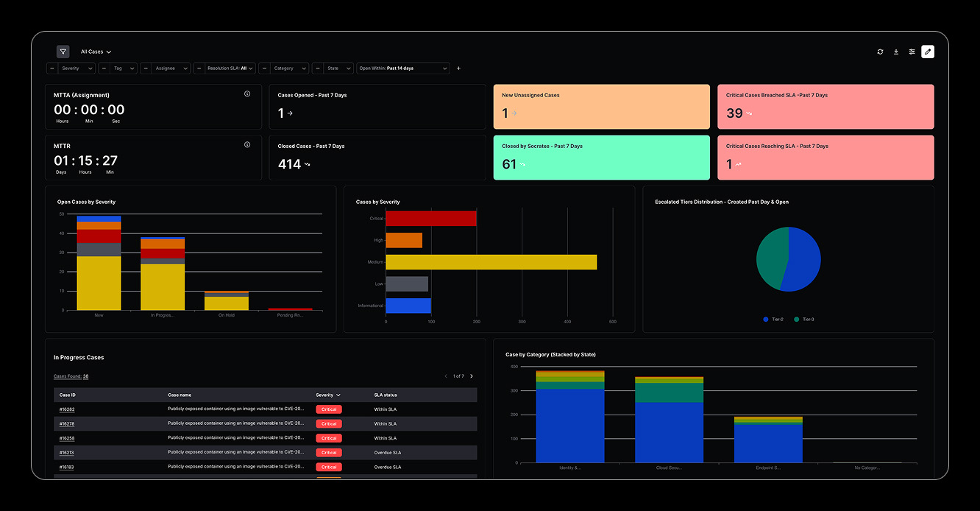Refresh the dashboard data
This screenshot has width=980, height=511.
tap(880, 52)
